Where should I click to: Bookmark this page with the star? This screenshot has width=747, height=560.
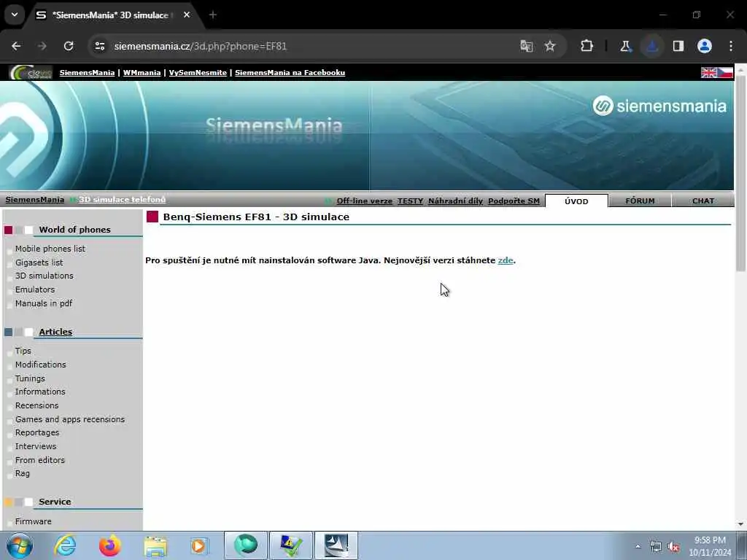point(550,46)
